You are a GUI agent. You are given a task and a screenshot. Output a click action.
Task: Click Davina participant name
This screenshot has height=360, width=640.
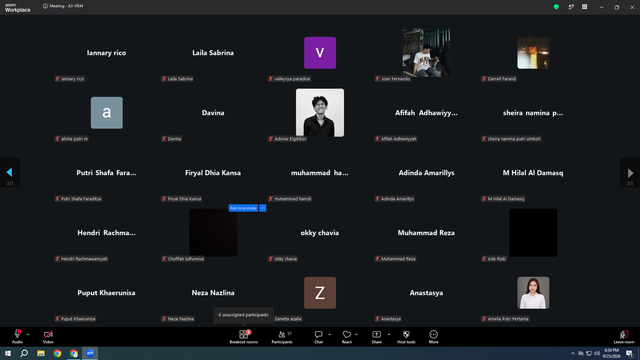[x=213, y=113]
